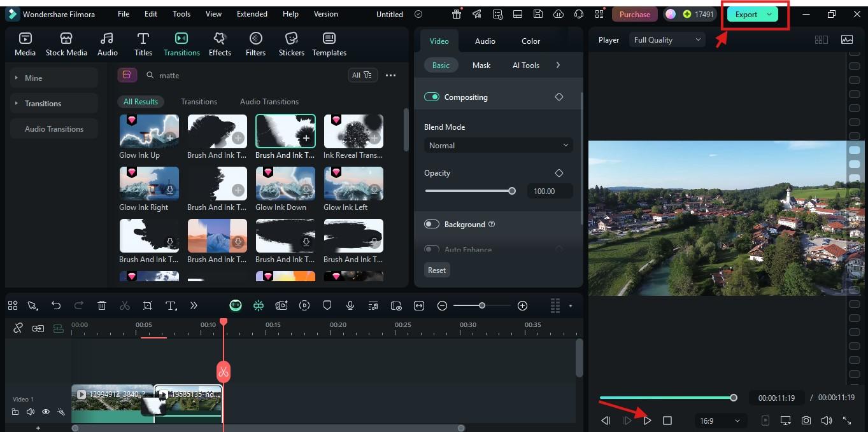Click the redo icon in timeline toolbar
This screenshot has height=432, width=868.
pyautogui.click(x=79, y=306)
